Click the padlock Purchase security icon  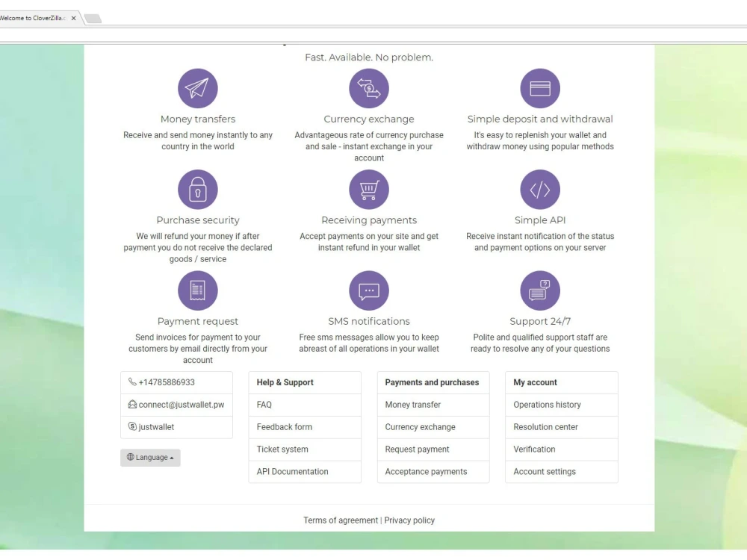point(198,190)
